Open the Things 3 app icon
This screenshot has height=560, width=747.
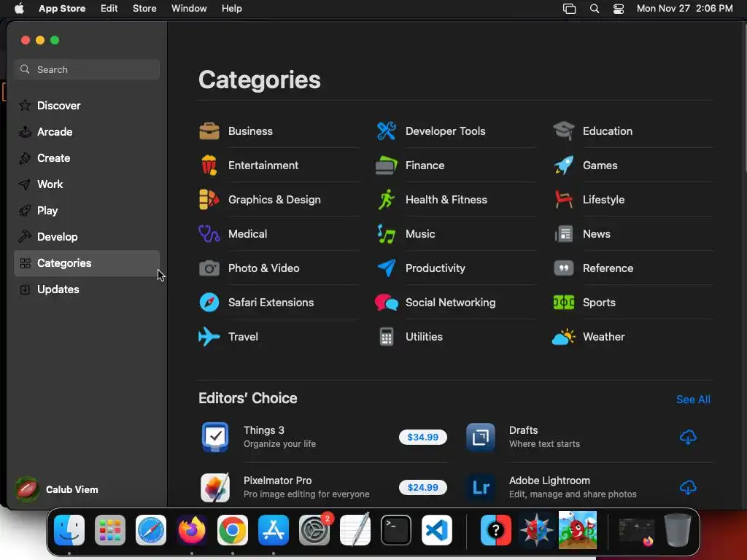(215, 437)
